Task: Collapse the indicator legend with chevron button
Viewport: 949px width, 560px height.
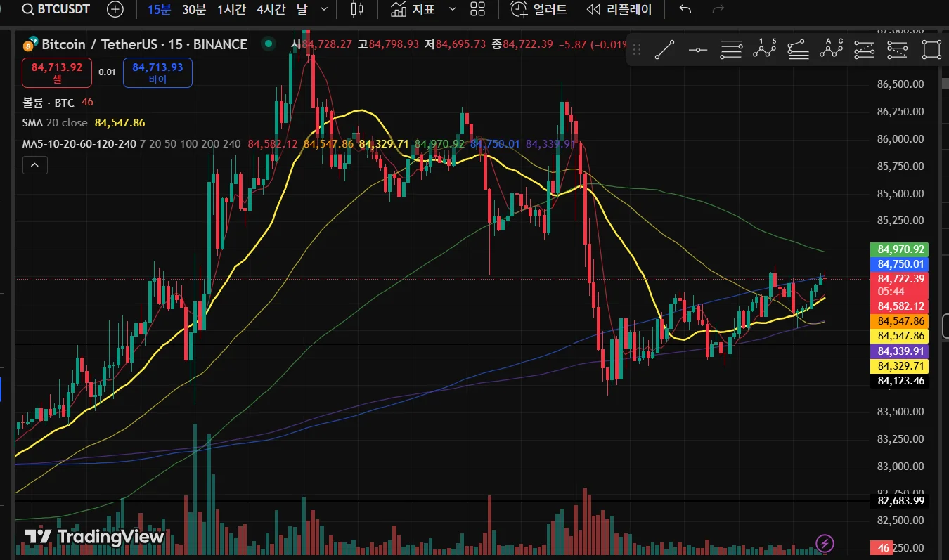Action: click(35, 166)
